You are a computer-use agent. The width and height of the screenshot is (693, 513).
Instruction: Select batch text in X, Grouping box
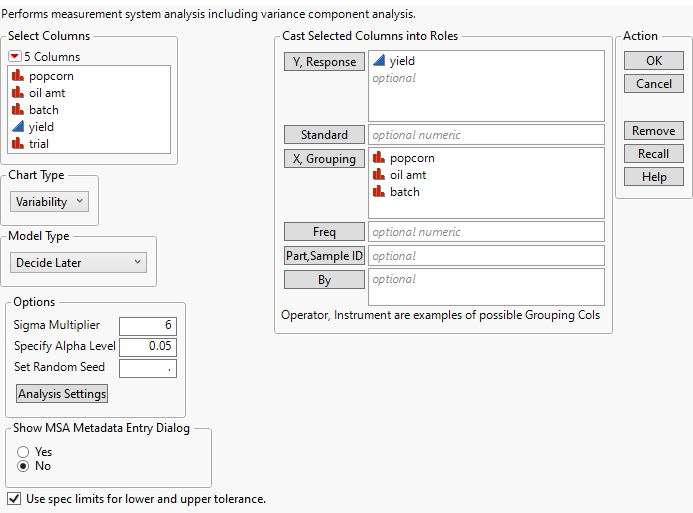point(405,192)
